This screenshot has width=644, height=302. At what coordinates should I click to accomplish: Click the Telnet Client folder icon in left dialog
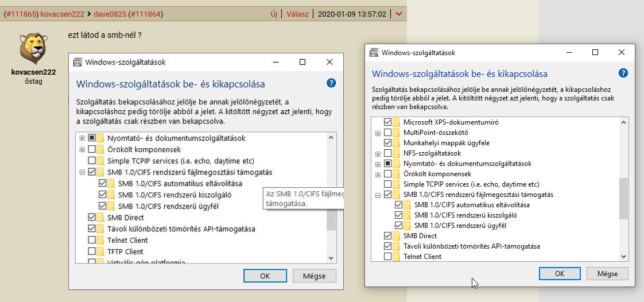click(100, 239)
